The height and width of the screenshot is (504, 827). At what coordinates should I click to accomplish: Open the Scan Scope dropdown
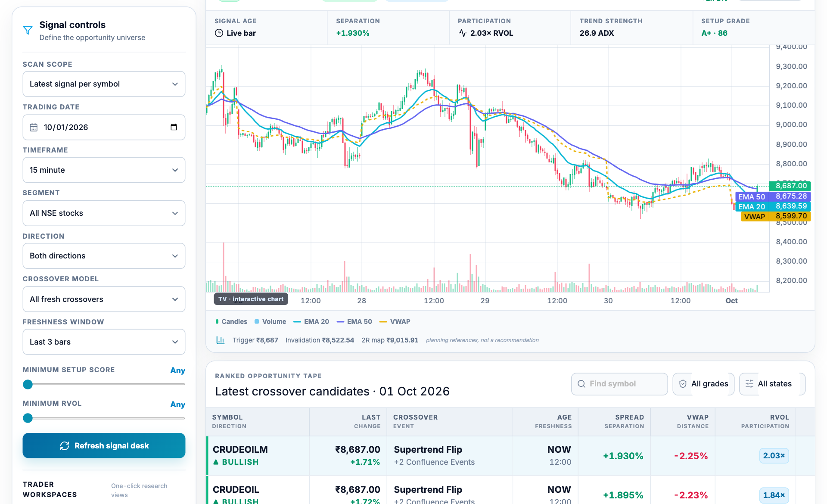click(x=104, y=84)
